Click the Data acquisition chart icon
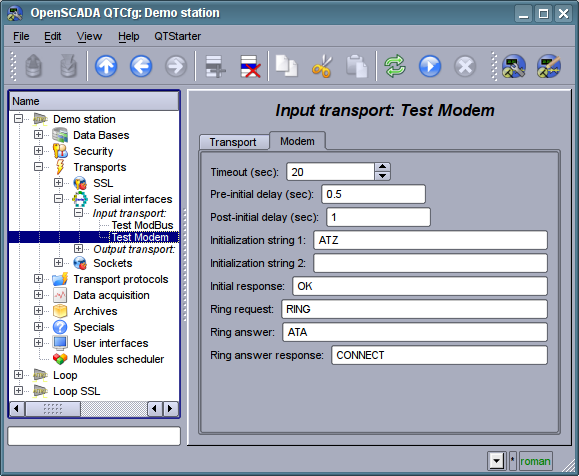Image resolution: width=579 pixels, height=476 pixels. click(60, 295)
